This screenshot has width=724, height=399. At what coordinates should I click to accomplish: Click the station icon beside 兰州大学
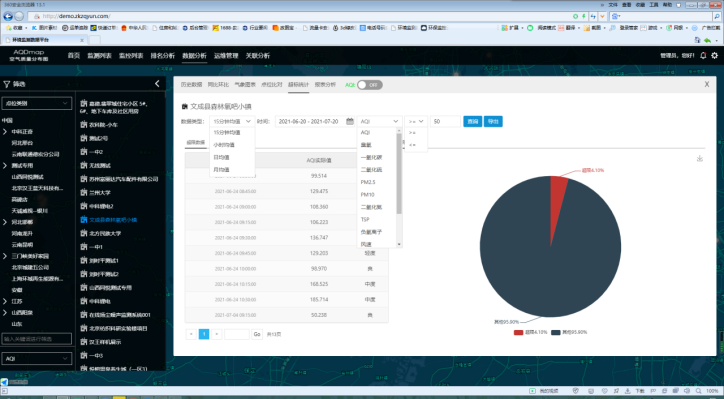pos(84,193)
